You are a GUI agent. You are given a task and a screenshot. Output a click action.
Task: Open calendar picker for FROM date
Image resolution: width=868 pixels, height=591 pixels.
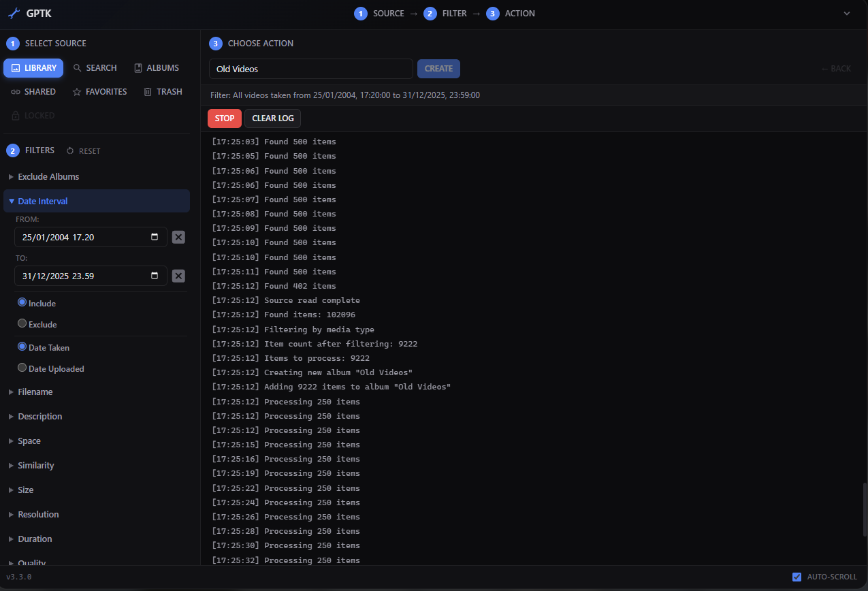pos(155,237)
